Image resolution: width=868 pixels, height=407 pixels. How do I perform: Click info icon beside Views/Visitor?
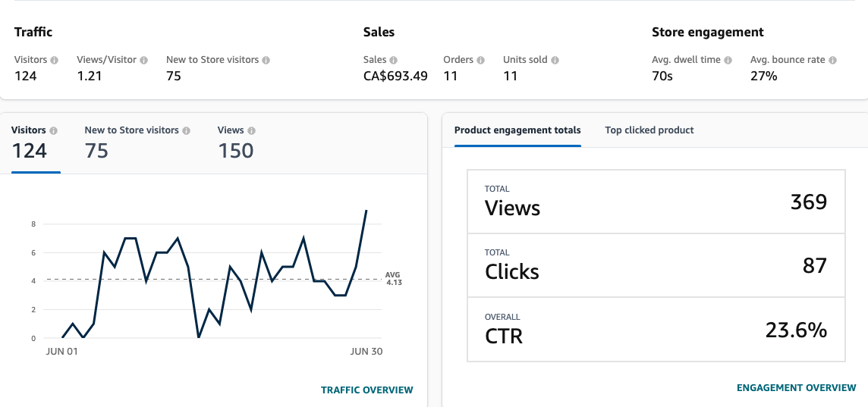143,60
